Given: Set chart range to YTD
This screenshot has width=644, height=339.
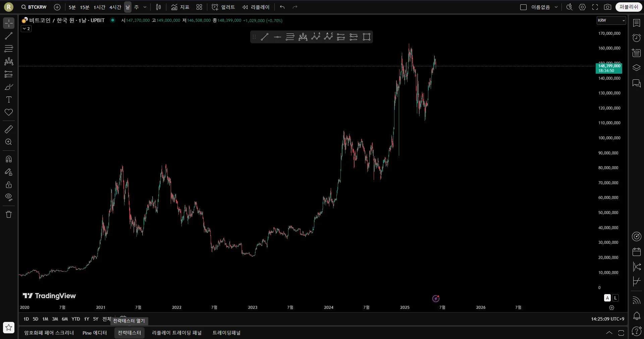Looking at the screenshot, I should [76, 319].
